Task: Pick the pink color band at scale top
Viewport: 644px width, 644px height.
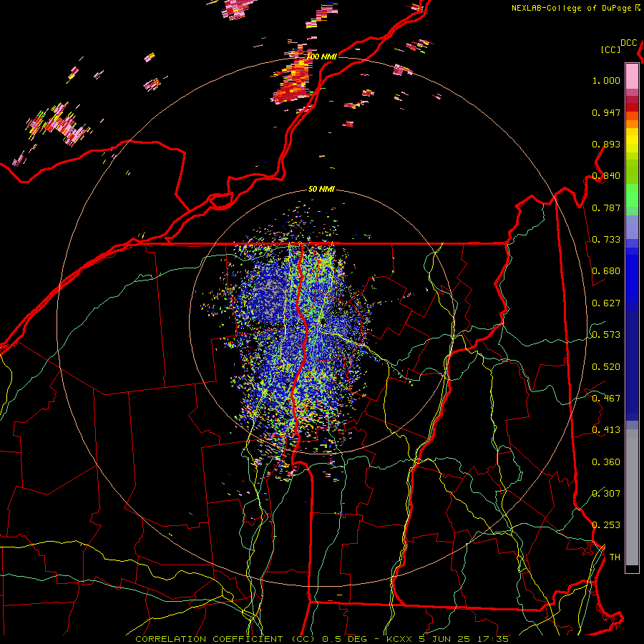Action: click(632, 76)
